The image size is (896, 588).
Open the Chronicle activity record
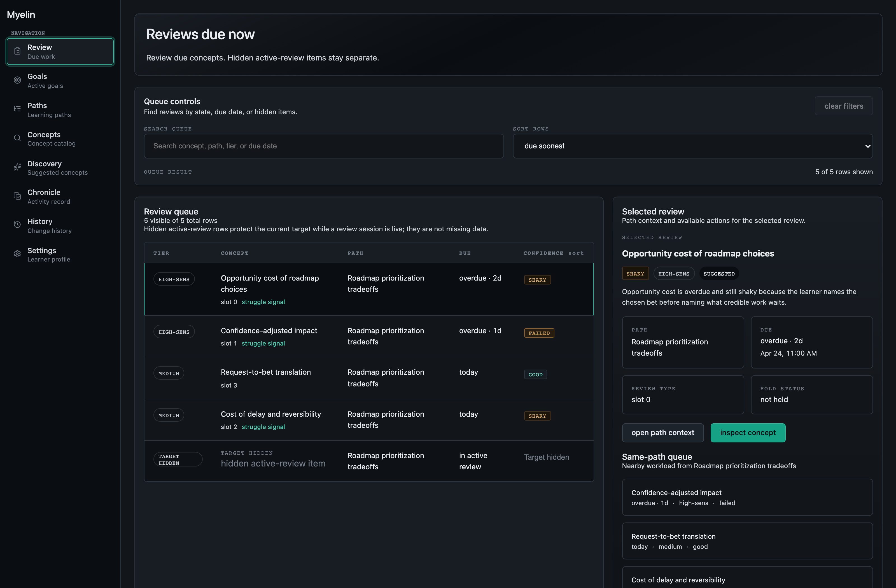pos(60,197)
